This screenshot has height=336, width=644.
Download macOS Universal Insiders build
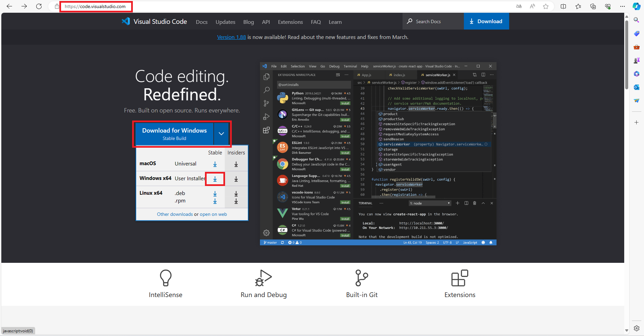click(x=236, y=164)
